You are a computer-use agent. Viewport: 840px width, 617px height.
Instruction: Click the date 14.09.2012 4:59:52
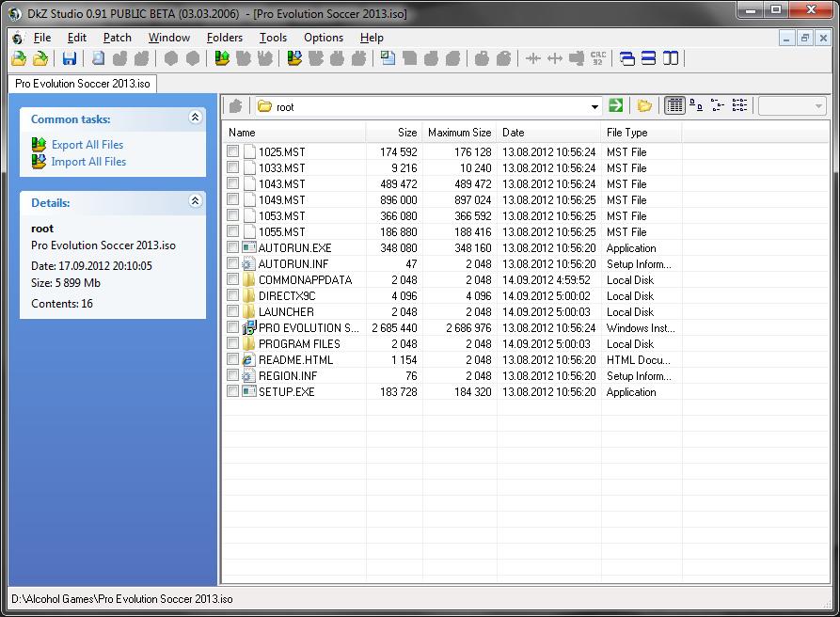546,280
